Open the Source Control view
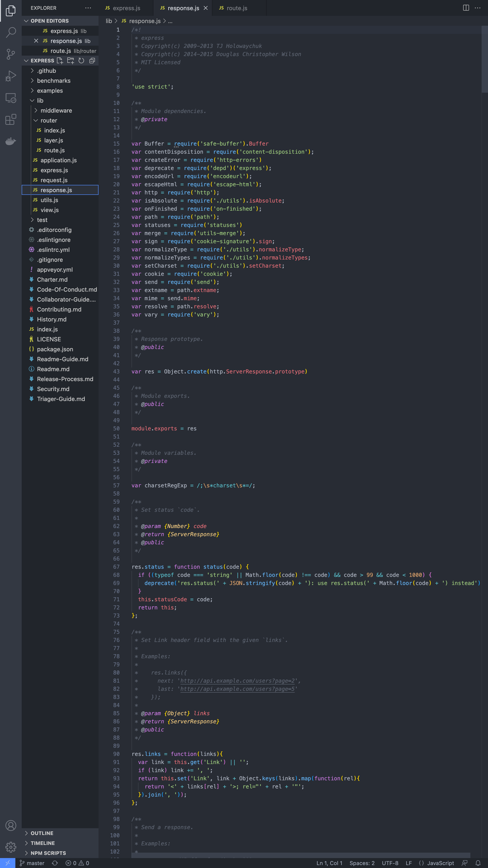The width and height of the screenshot is (488, 868). [11, 54]
